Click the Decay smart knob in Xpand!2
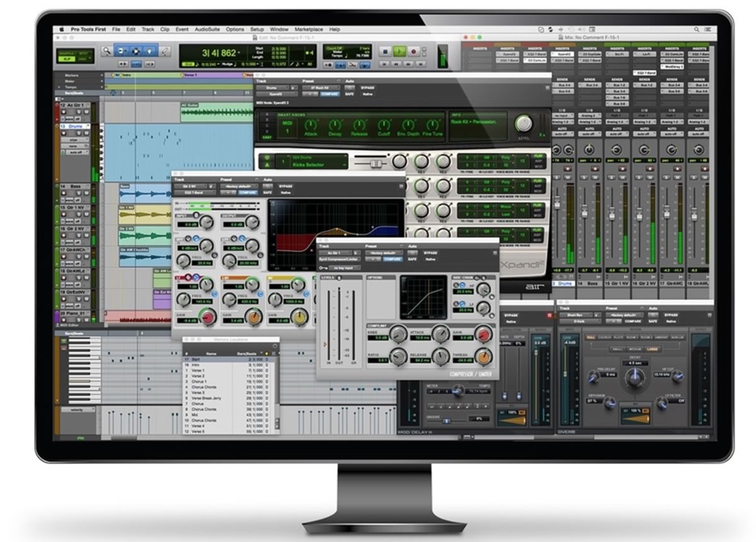Screen dimensions: 756x542 pyautogui.click(x=336, y=125)
